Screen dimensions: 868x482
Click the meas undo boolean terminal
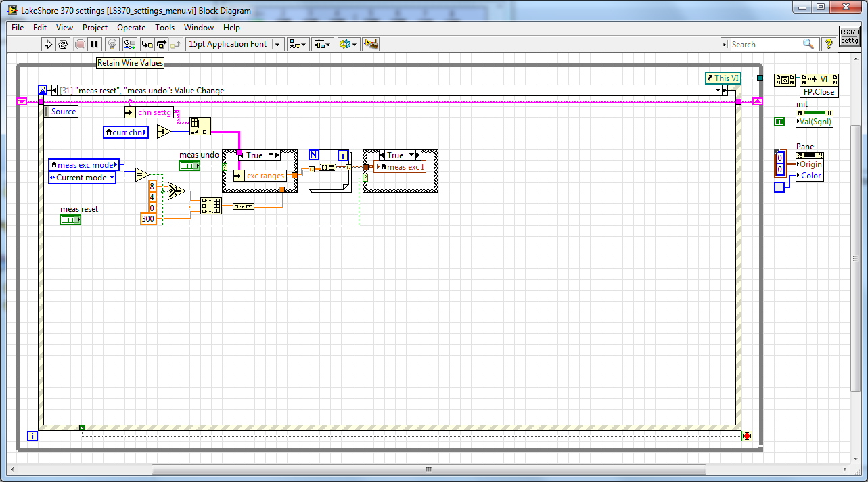pos(189,166)
